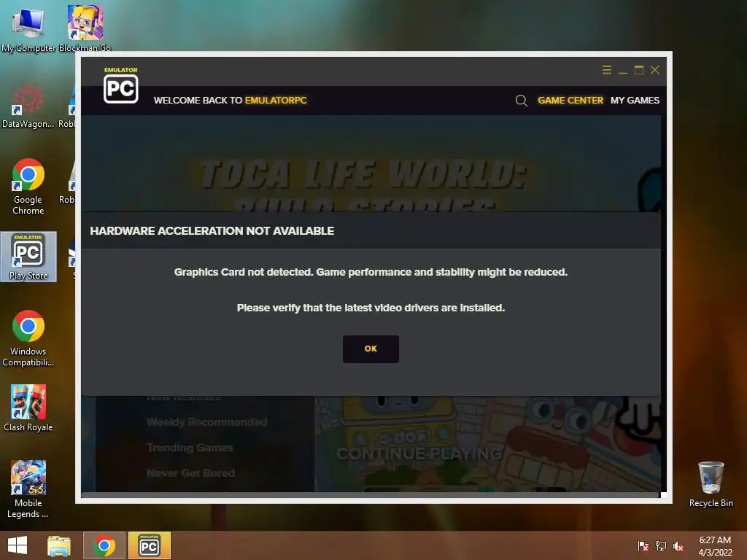Viewport: 747px width, 560px height.
Task: Switch to the MY GAMES tab
Action: [635, 101]
